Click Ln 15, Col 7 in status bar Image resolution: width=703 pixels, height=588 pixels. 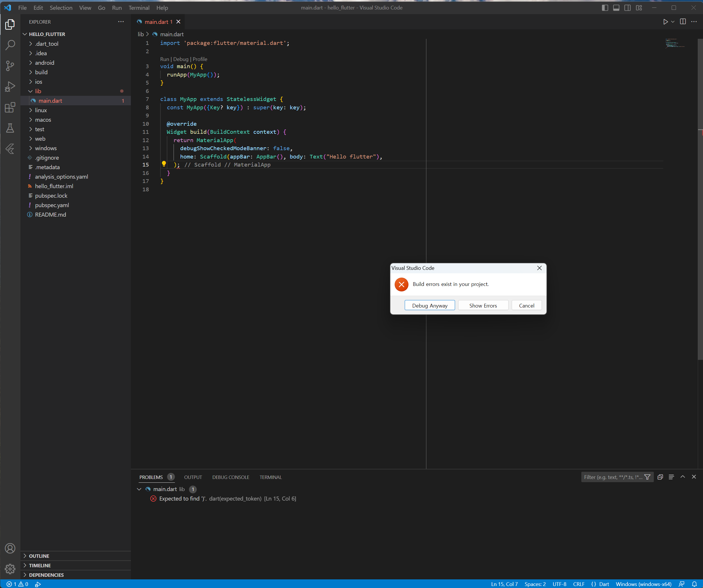pyautogui.click(x=504, y=584)
